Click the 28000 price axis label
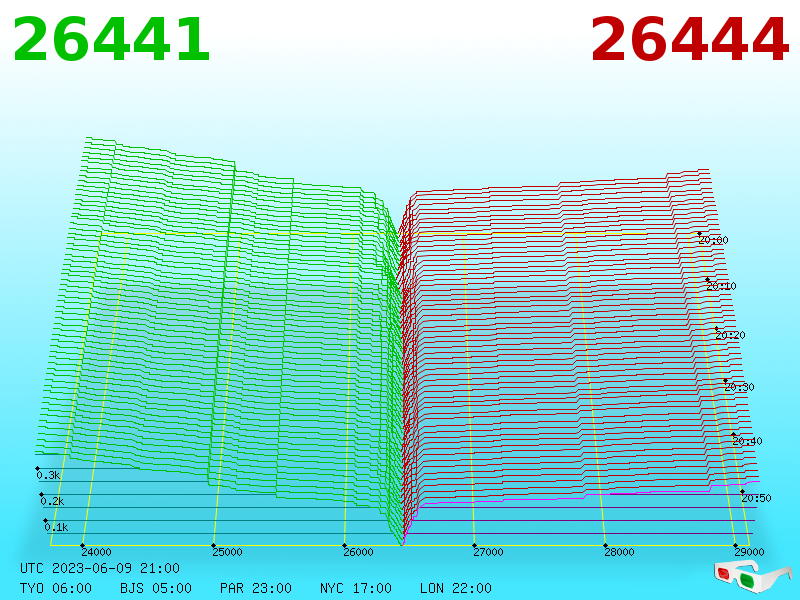The height and width of the screenshot is (600, 800). tap(619, 552)
